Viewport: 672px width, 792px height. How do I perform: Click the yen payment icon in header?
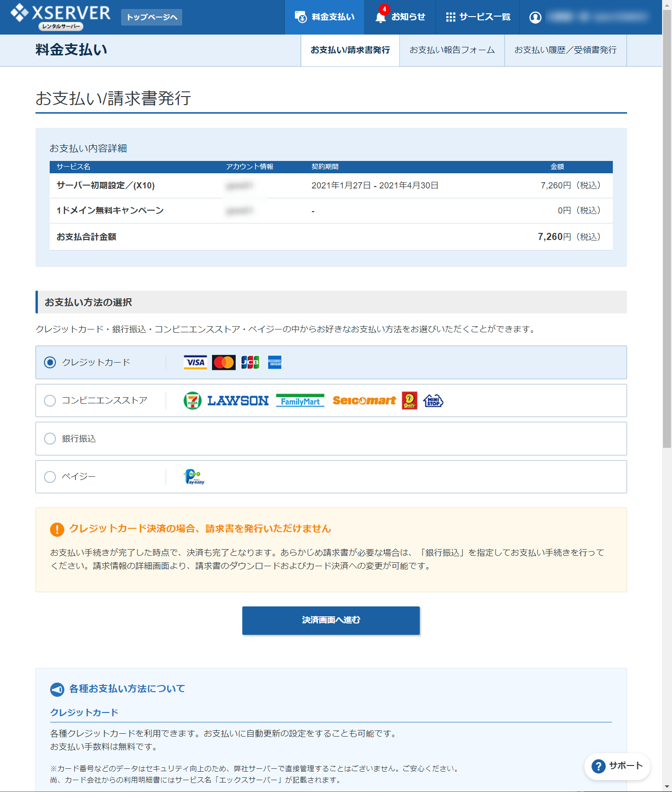click(x=301, y=17)
